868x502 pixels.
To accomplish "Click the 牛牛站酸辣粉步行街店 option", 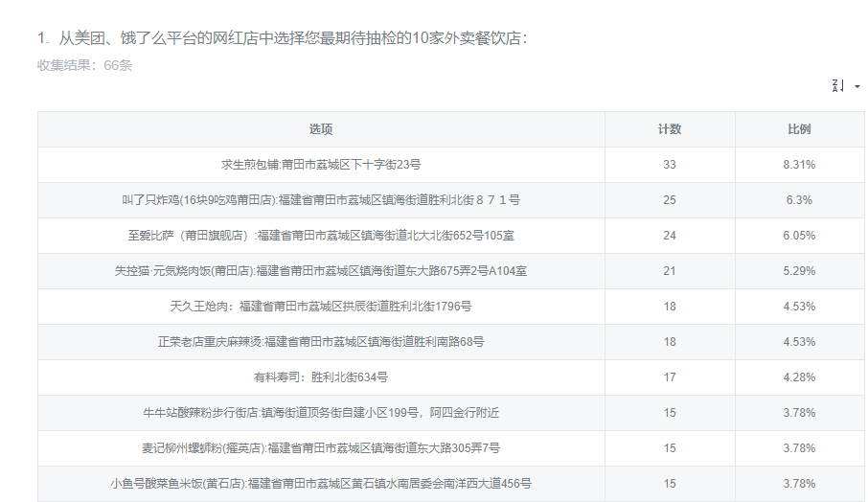I will pos(321,413).
